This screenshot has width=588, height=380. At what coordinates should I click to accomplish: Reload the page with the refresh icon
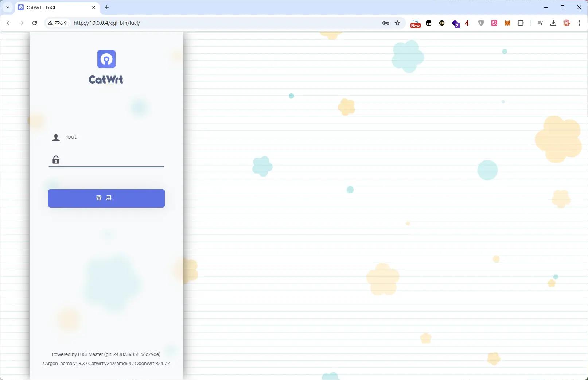(35, 23)
